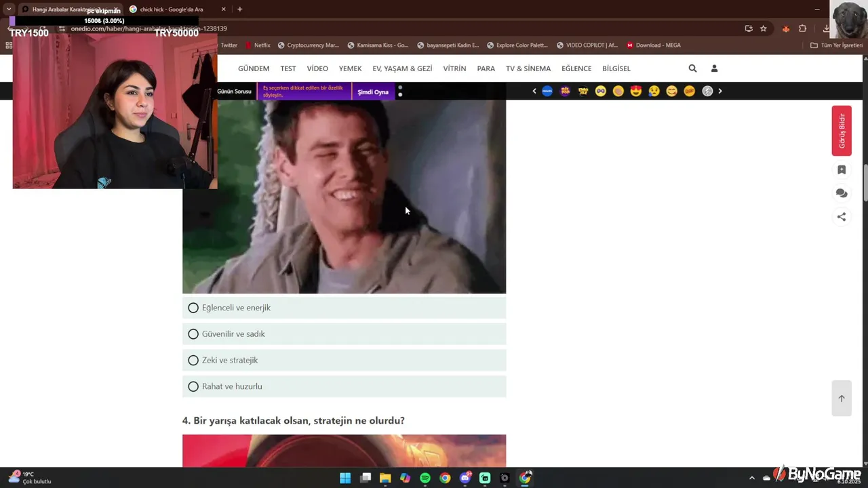
Task: Expand the tab search dropdown arrow
Action: (x=8, y=9)
